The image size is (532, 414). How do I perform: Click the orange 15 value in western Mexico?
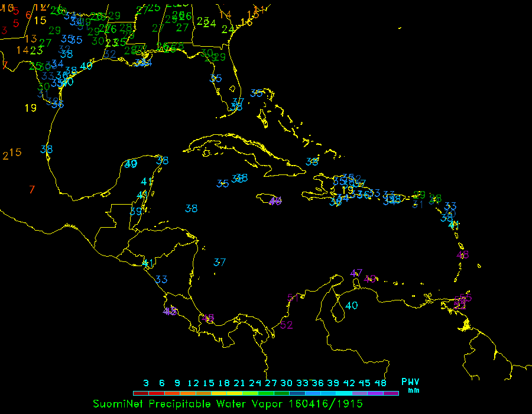click(x=15, y=152)
